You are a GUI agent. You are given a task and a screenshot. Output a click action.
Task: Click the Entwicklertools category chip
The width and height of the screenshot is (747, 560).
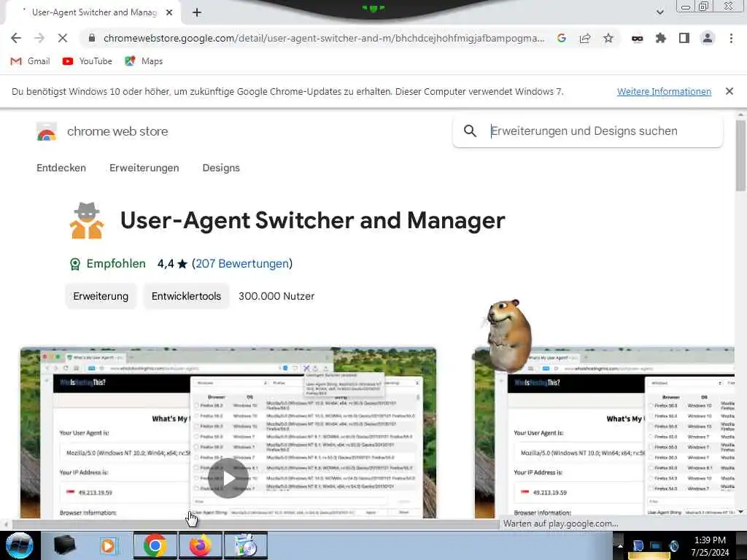[186, 296]
